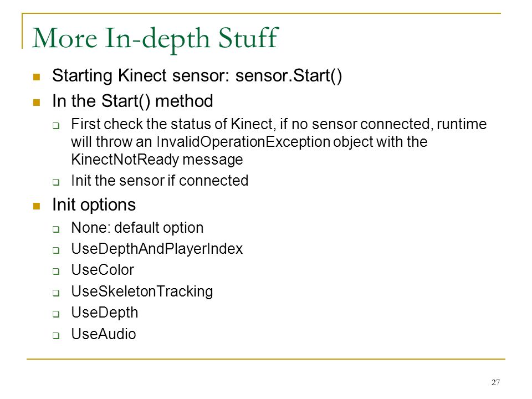Click the 'UseSkeletonTracking' option text
Image resolution: width=532 pixels, height=399 pixels.
142,291
